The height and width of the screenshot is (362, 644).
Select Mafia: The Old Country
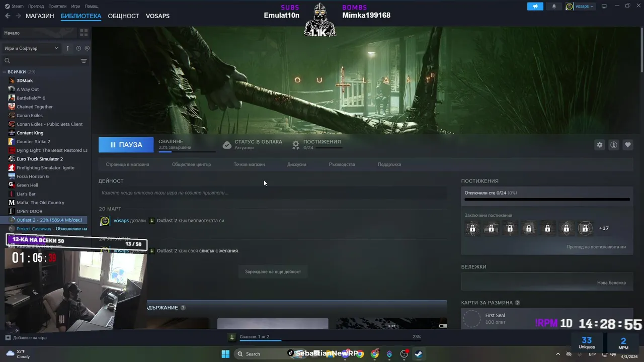click(40, 203)
